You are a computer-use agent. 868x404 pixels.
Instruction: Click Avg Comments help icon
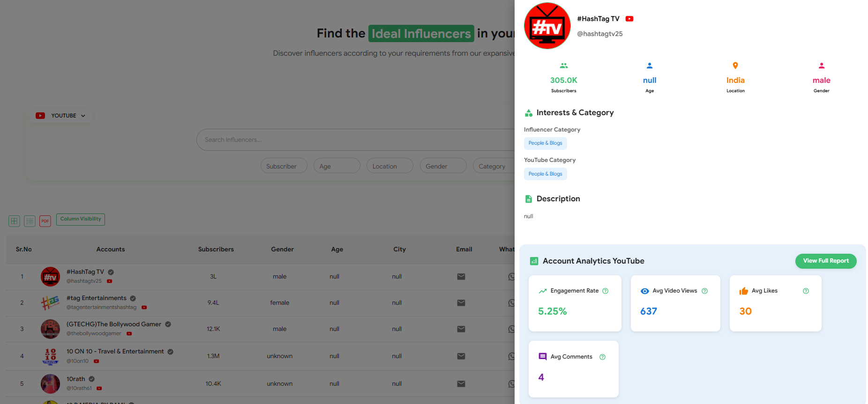603,357
